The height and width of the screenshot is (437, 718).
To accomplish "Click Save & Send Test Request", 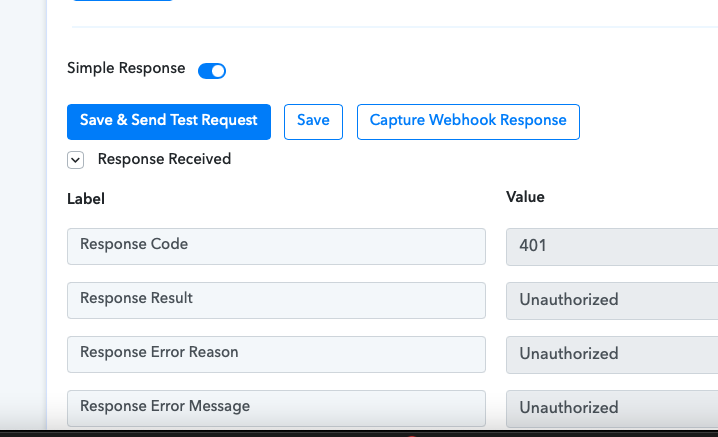I will click(x=169, y=122).
